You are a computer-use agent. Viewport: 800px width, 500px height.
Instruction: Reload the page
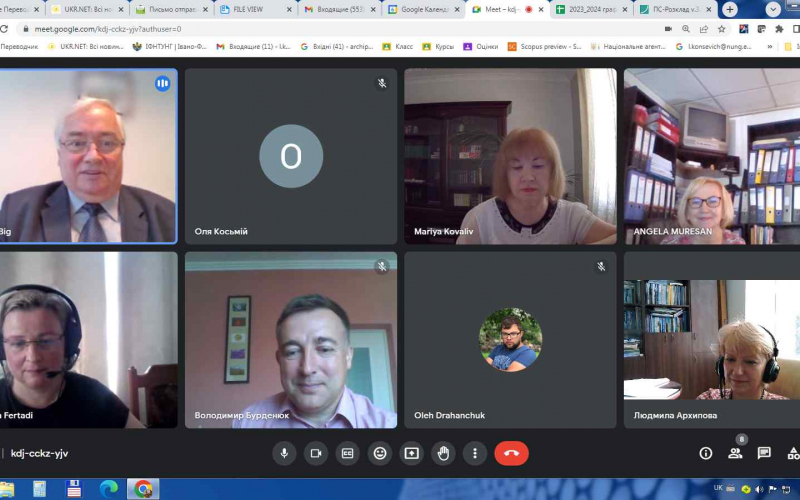pyautogui.click(x=3, y=29)
